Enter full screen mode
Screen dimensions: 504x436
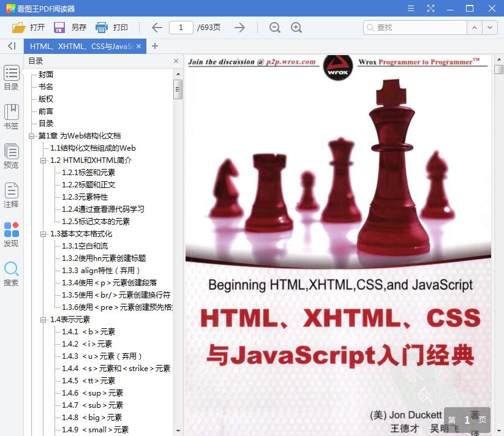(431, 9)
